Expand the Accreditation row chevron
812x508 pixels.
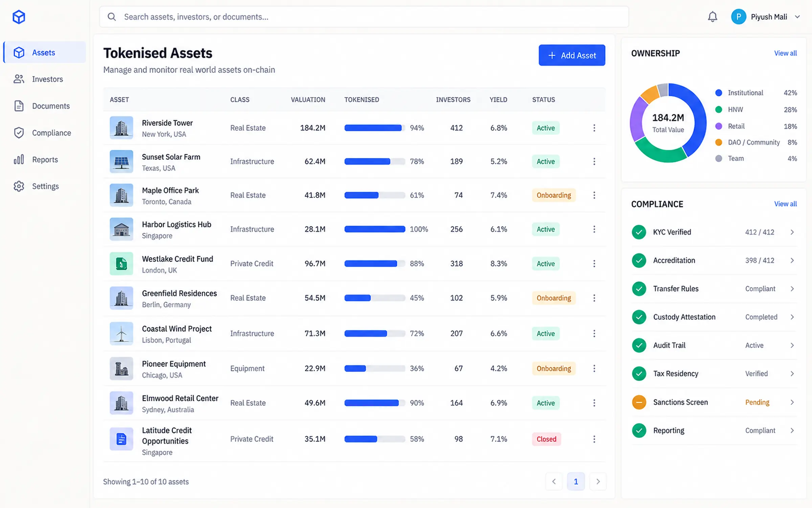(792, 260)
